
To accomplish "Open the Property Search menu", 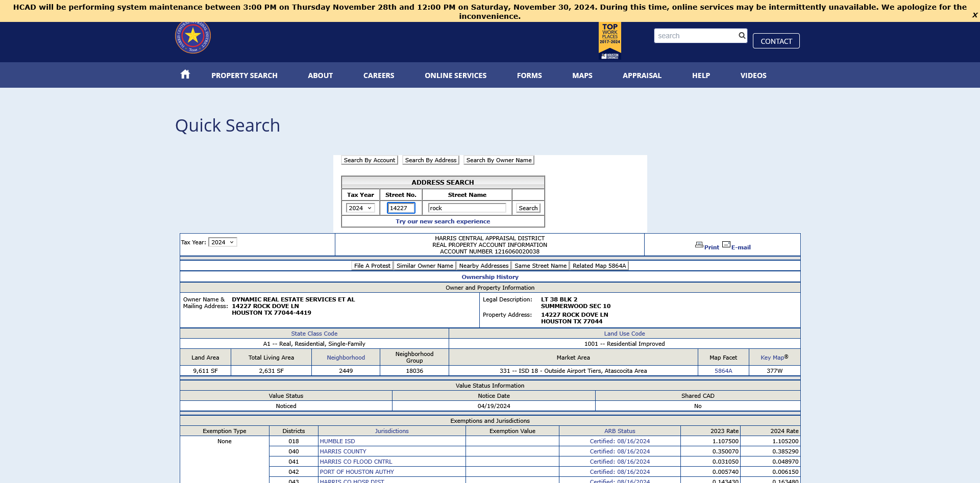I will (244, 75).
